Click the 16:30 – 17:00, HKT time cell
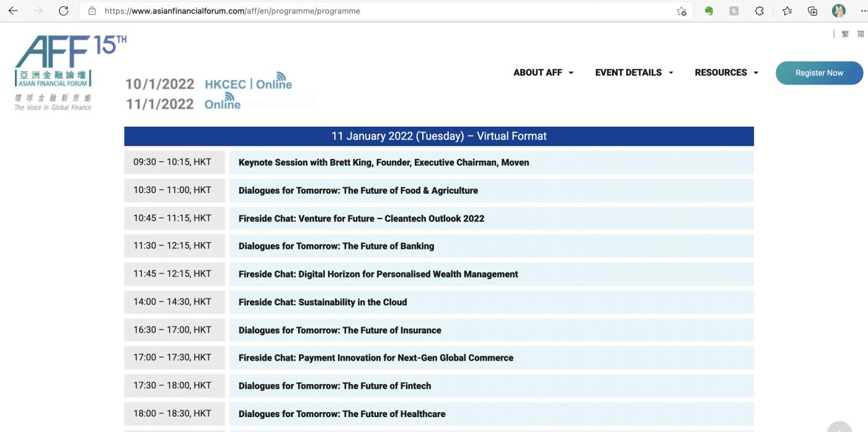Viewport: 868px width, 432px height. point(174,330)
